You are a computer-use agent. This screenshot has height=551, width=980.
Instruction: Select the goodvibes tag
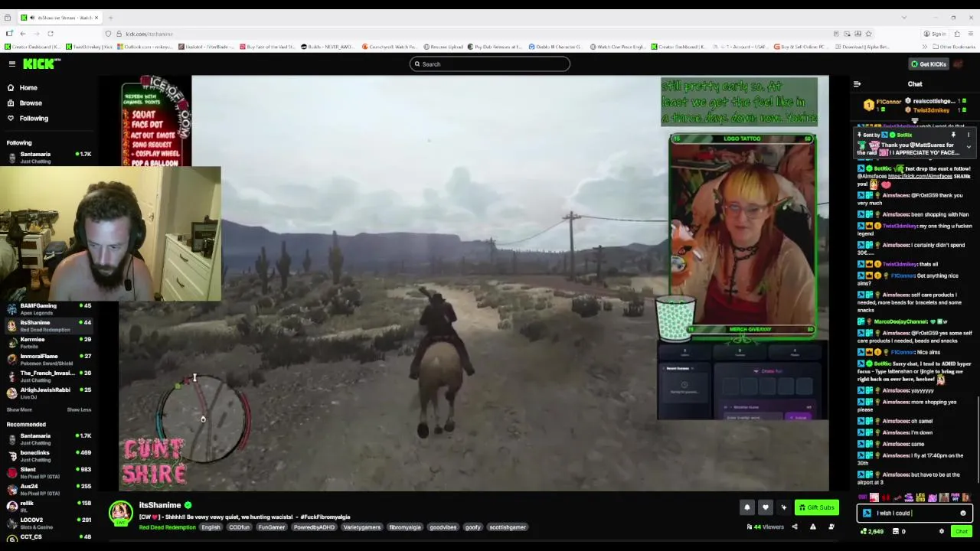[x=443, y=527]
